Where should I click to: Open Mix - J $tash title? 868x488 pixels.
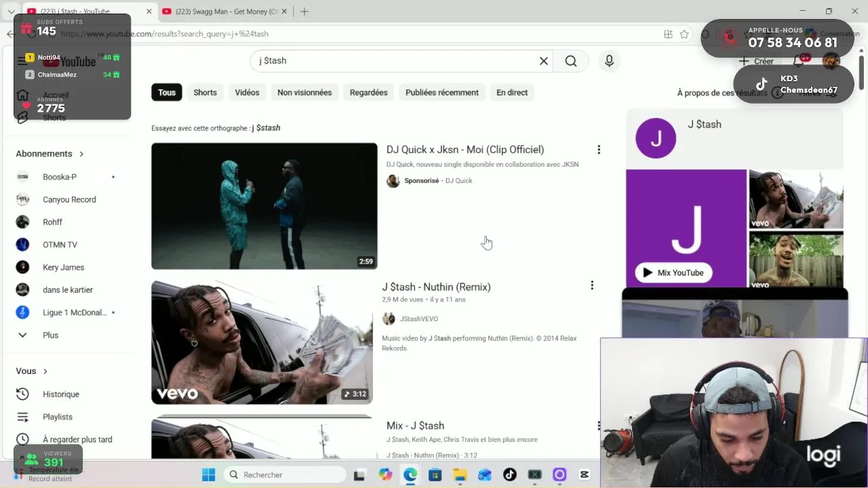(415, 426)
